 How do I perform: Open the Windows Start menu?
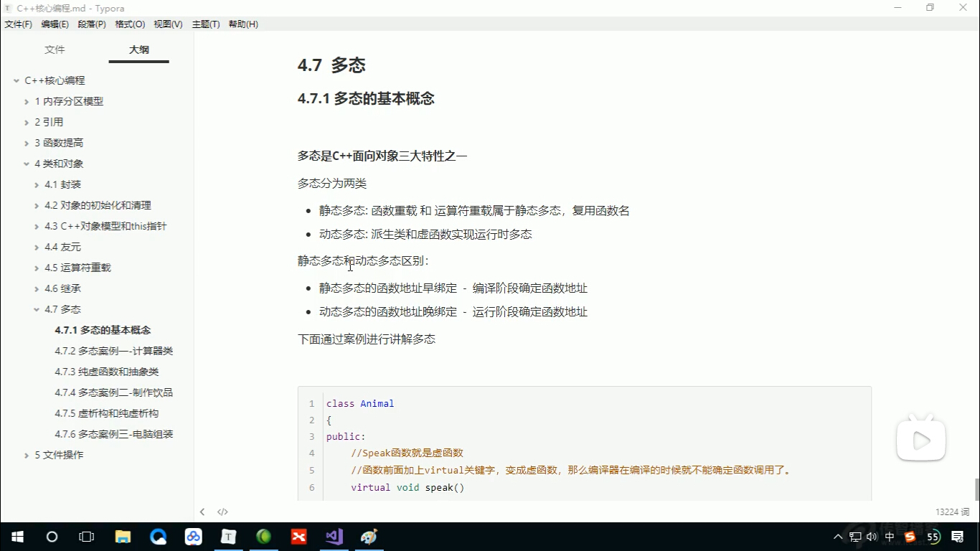coord(17,536)
